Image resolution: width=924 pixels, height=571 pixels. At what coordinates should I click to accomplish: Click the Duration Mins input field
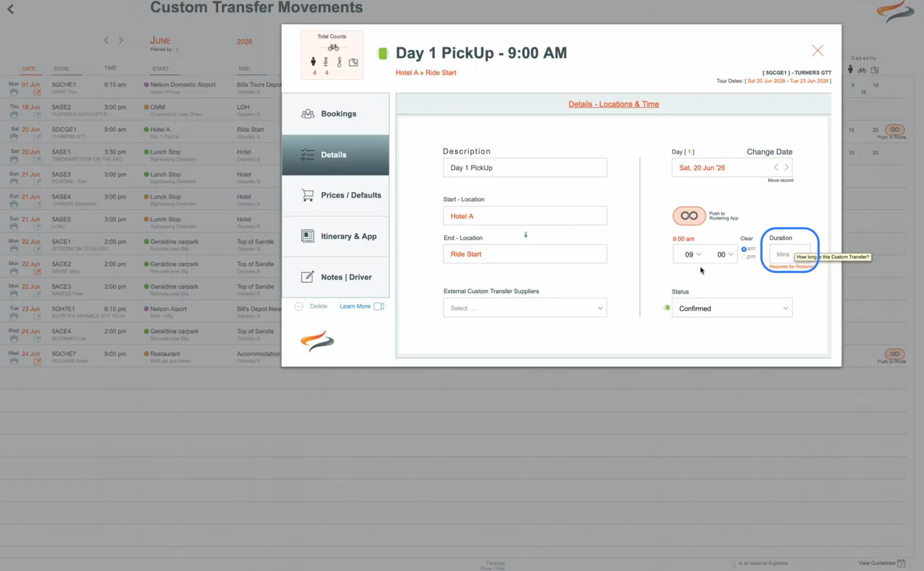(x=783, y=254)
